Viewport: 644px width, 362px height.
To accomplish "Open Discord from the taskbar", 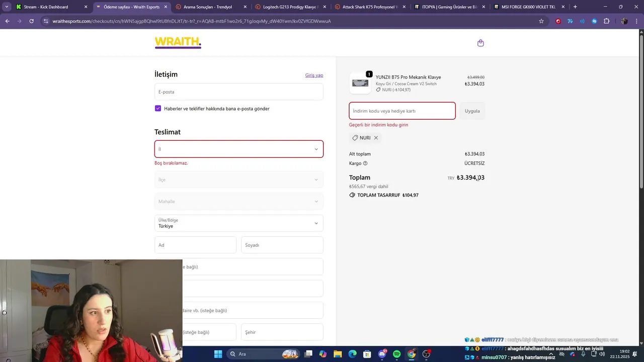I will click(x=382, y=354).
